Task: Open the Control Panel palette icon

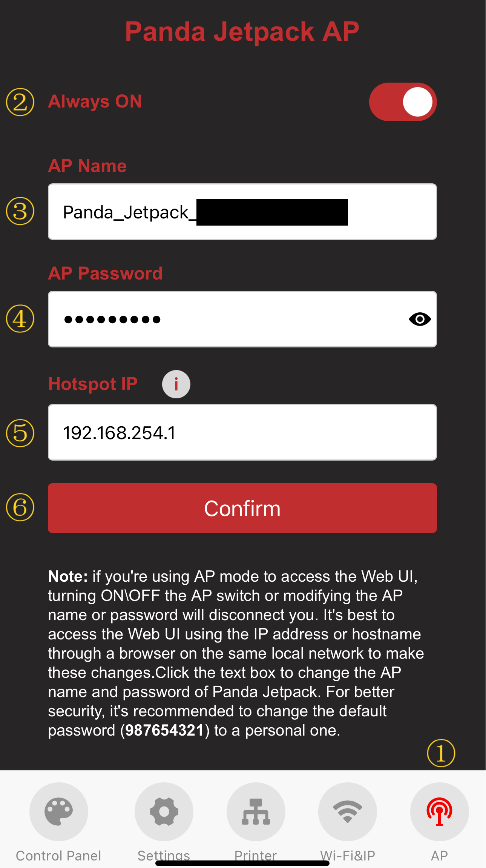Action: 59,811
